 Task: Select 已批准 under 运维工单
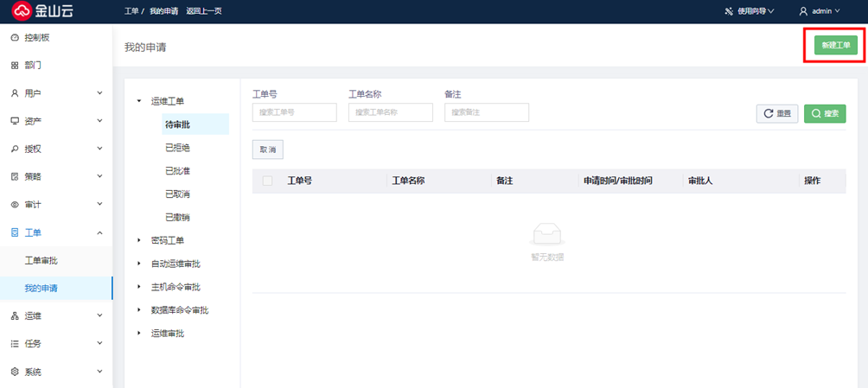(x=177, y=171)
